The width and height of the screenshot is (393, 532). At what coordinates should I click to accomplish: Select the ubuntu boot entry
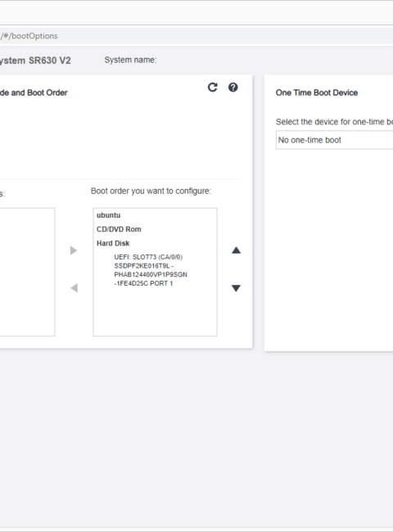(x=108, y=215)
